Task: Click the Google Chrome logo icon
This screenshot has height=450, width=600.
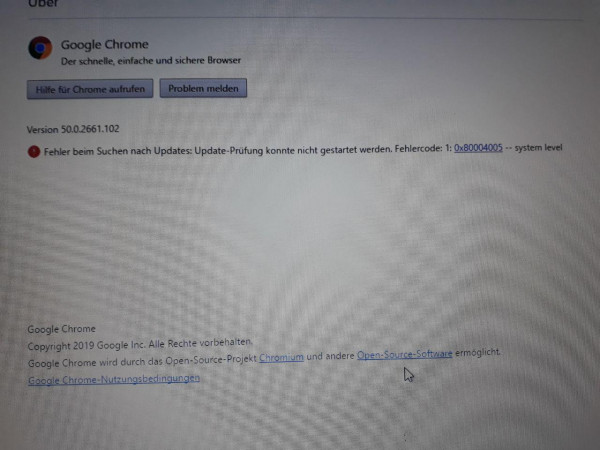Action: [x=40, y=48]
